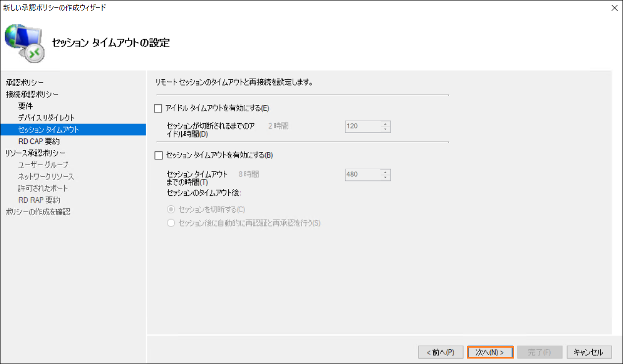Viewport: 623px width, 364px height.
Task: Select セッションを切断する radio button
Action: [x=171, y=209]
